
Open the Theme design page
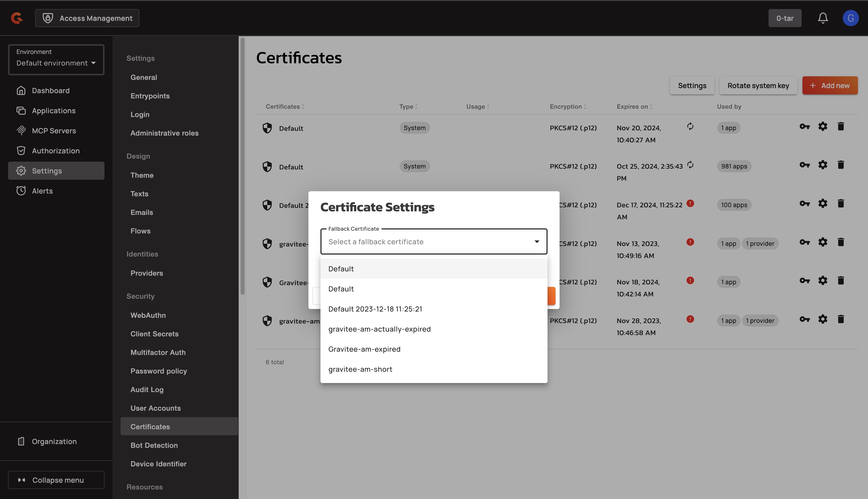point(142,175)
